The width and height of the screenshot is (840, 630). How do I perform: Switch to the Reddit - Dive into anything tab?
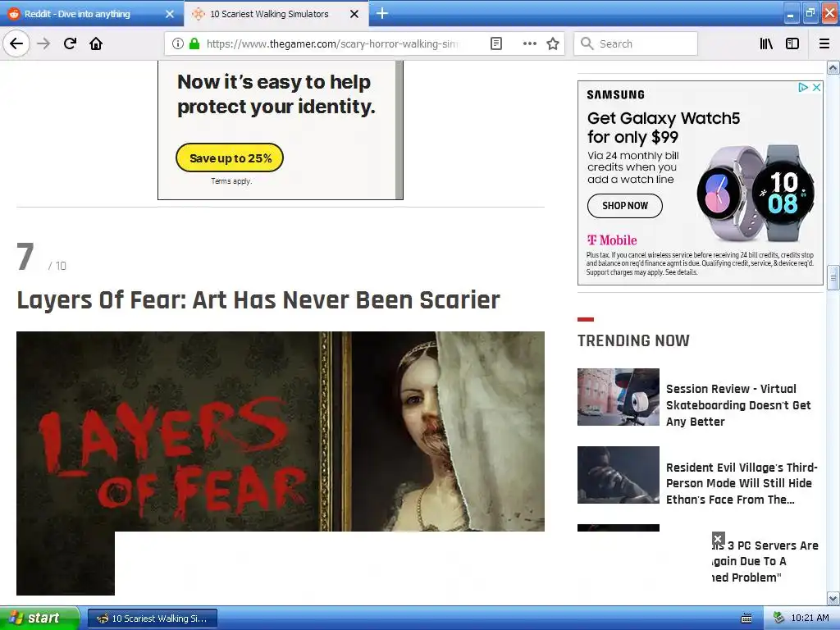pyautogui.click(x=92, y=14)
